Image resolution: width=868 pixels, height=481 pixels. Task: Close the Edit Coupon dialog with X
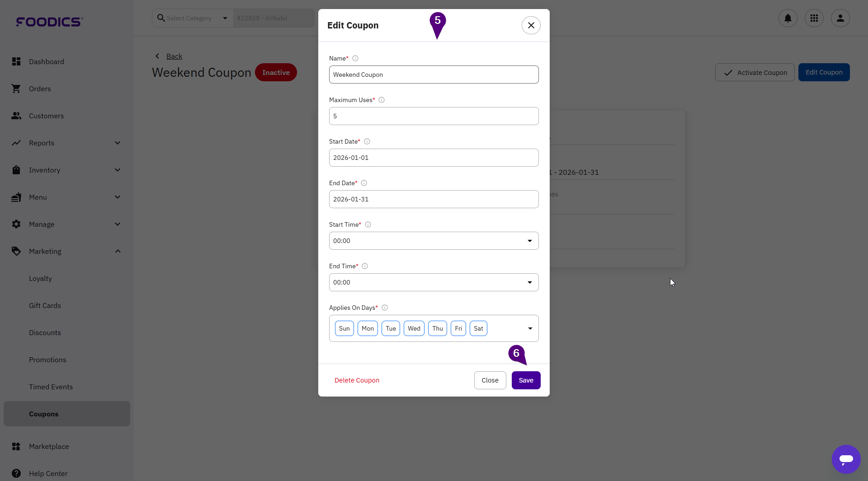click(531, 25)
